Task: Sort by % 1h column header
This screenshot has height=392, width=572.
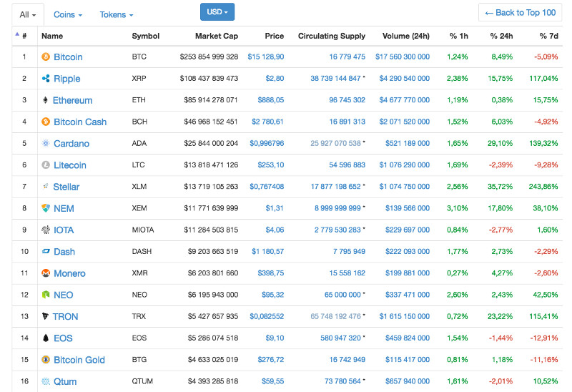Action: tap(459, 36)
